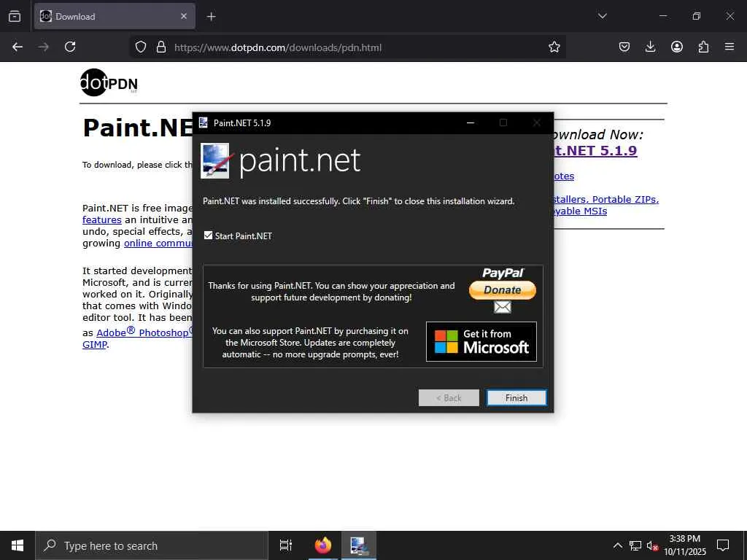Open the network icon in system tray
The image size is (747, 560).
(635, 545)
